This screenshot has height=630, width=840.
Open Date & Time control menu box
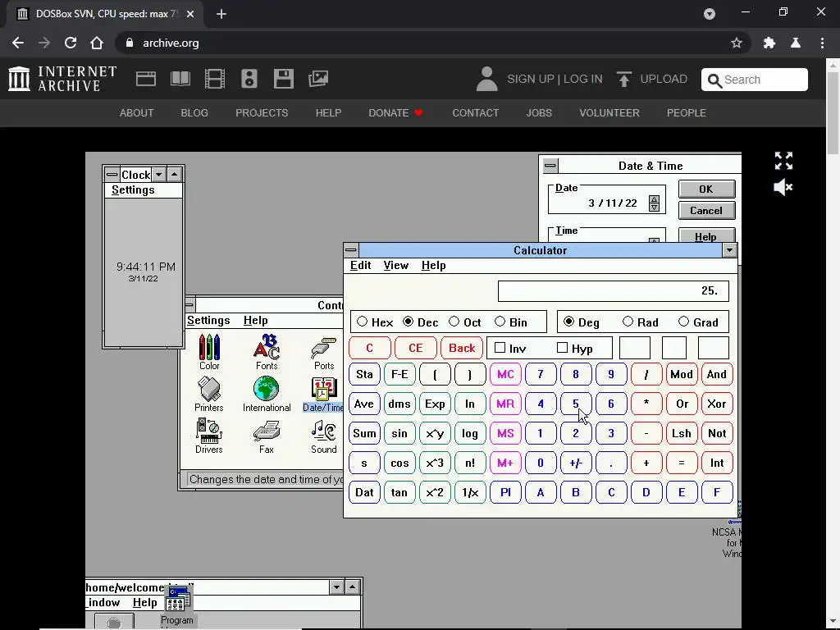(550, 166)
